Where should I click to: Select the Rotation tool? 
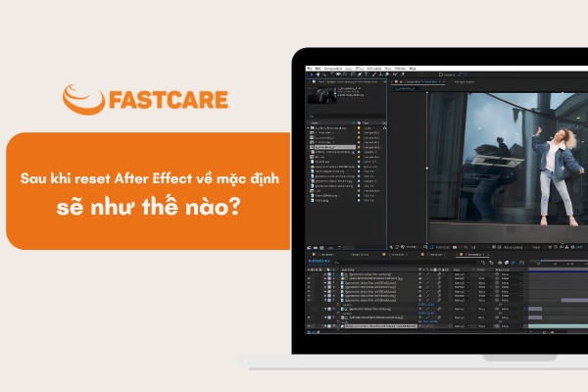coord(331,74)
